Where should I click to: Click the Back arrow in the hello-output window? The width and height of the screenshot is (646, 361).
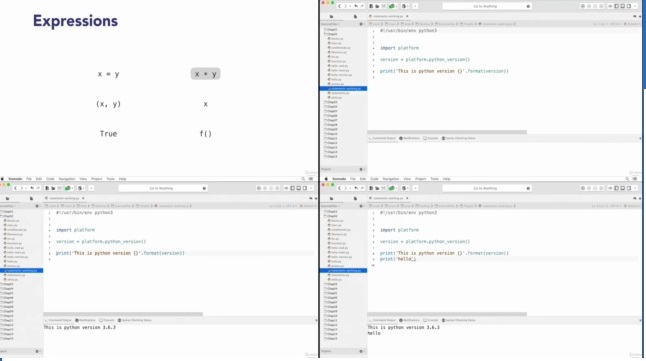(339, 188)
